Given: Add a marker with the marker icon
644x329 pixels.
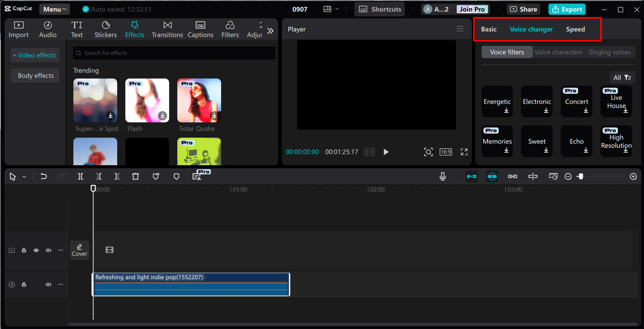Looking at the screenshot, I should [176, 176].
